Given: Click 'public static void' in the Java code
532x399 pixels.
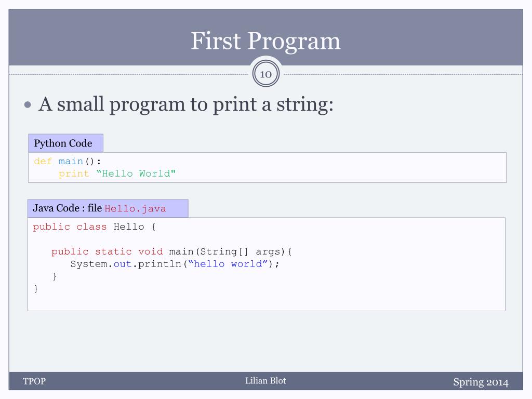Looking at the screenshot, I should (107, 252).
